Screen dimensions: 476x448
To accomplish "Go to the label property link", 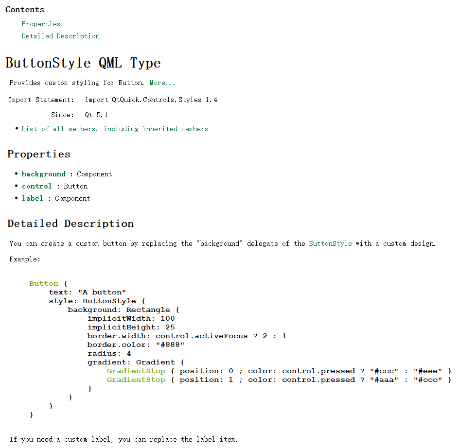I will coord(33,198).
